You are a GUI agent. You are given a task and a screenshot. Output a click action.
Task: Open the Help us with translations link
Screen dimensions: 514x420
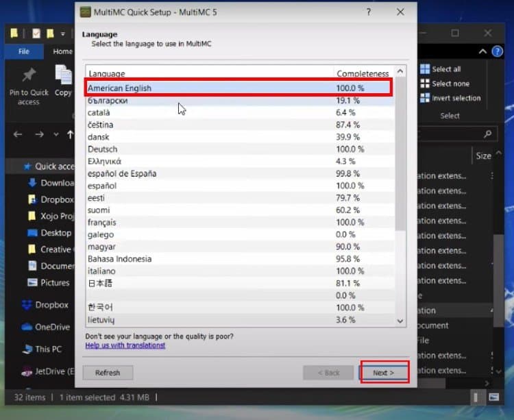125,345
